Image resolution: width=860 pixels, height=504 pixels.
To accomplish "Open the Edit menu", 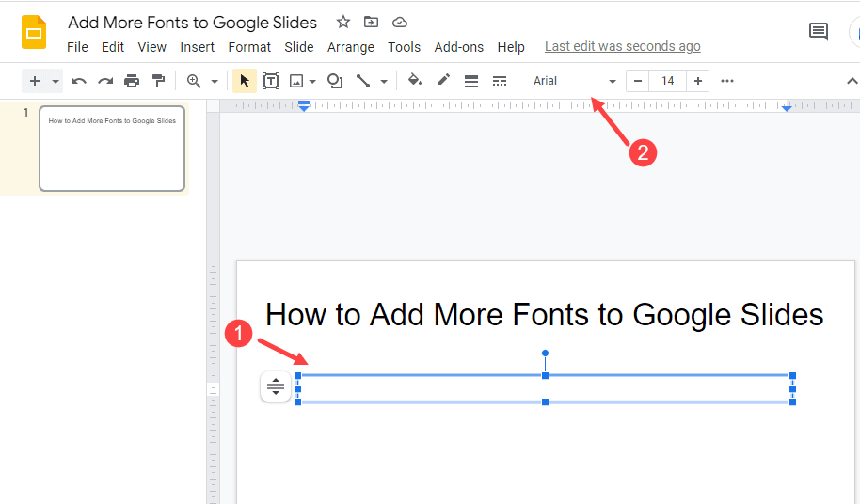I will pyautogui.click(x=112, y=47).
